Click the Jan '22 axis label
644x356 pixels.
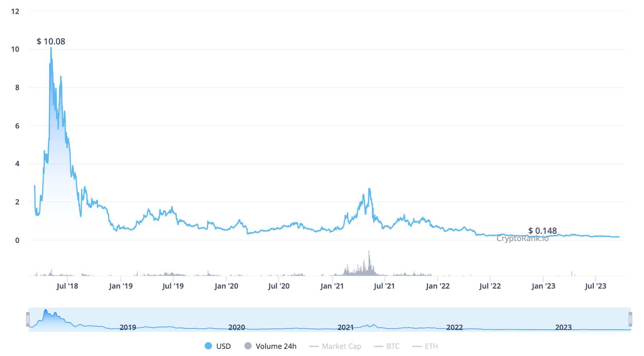coord(438,286)
